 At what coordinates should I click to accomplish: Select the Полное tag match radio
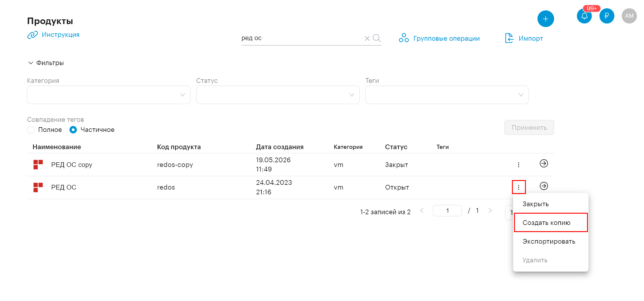point(31,130)
